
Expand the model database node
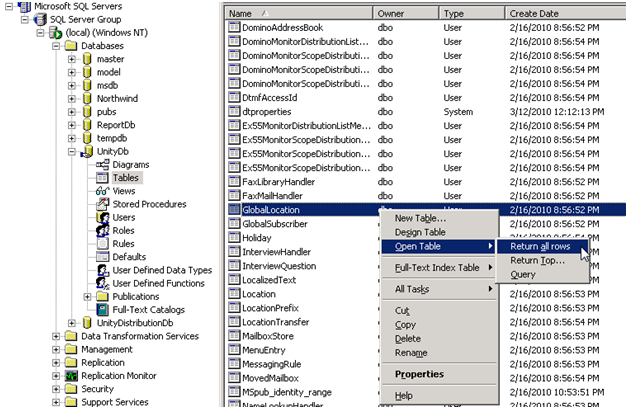pyautogui.click(x=72, y=73)
